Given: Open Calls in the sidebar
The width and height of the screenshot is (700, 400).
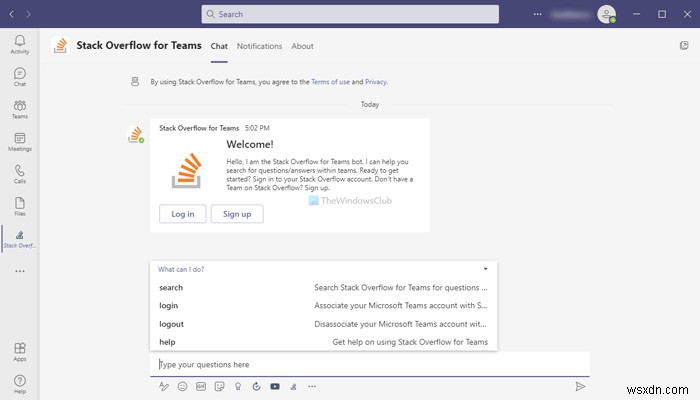Looking at the screenshot, I should click(x=20, y=174).
